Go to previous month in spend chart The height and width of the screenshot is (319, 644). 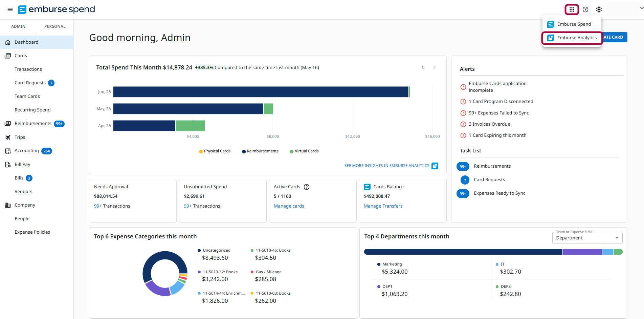click(423, 67)
